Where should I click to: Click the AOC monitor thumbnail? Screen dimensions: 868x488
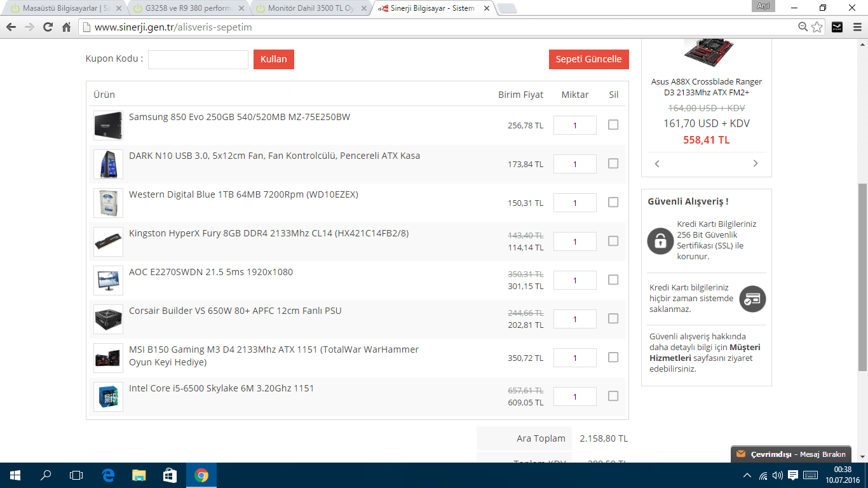tap(108, 280)
